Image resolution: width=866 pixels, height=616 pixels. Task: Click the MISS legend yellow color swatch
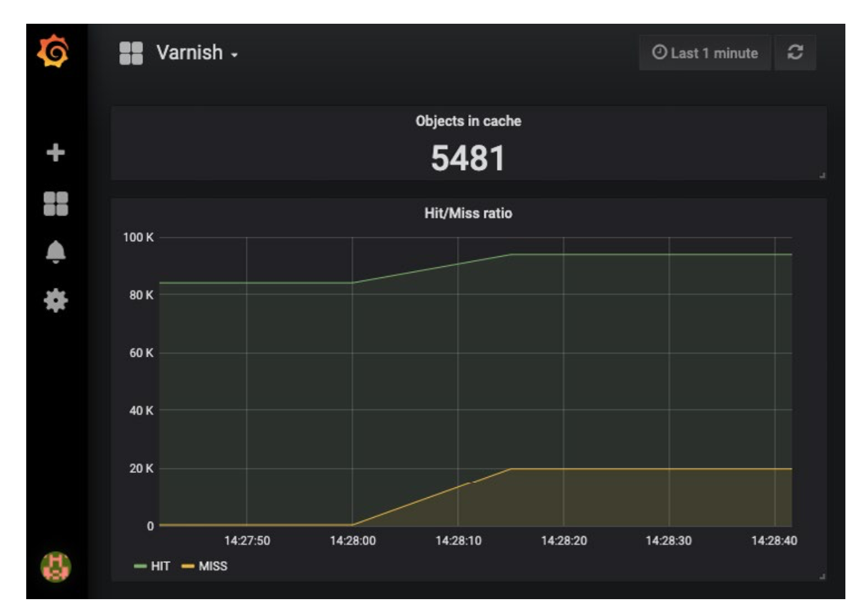pos(187,567)
